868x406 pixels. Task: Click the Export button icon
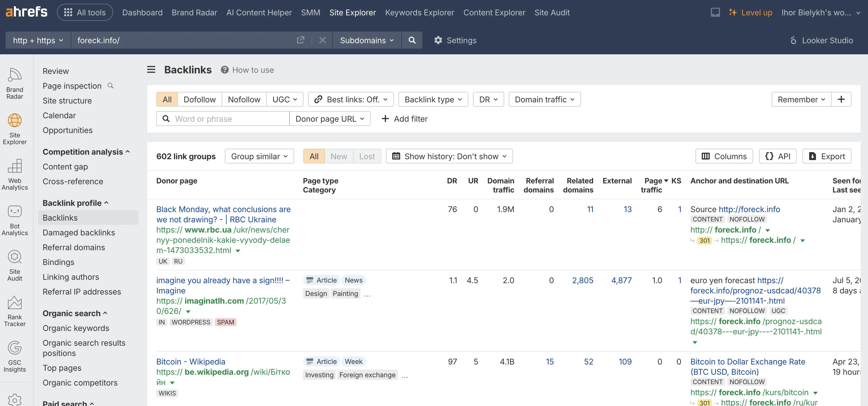tap(813, 156)
